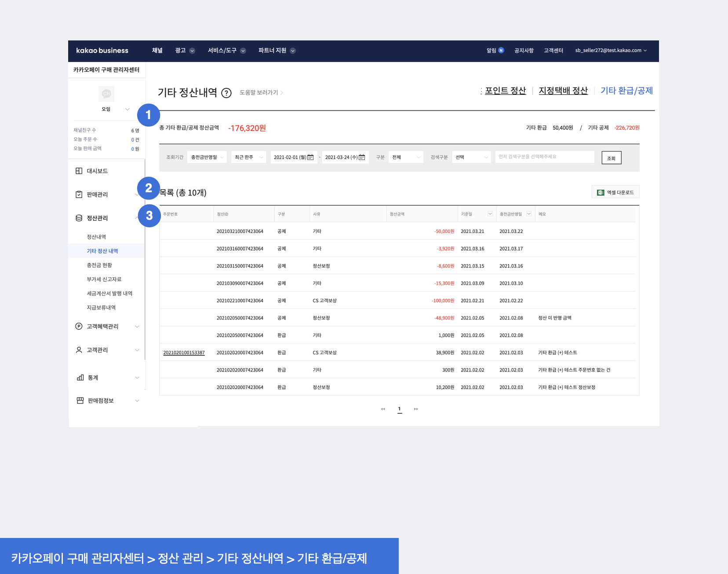Open the 채널 top menu
Screen dimensions: 728x574
157,51
